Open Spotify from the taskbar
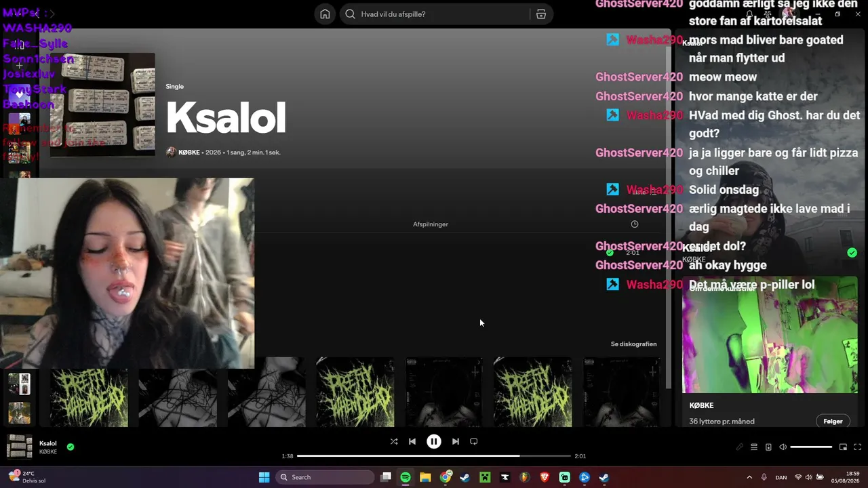The width and height of the screenshot is (868, 488). point(406,477)
